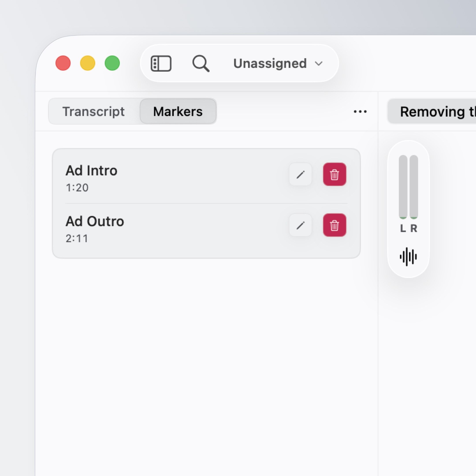This screenshot has height=476, width=476.
Task: Click the audio waveform icon
Action: [408, 257]
